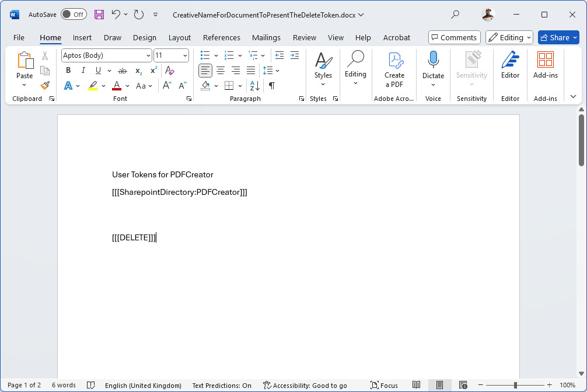Click the zoom slider handle
The height and width of the screenshot is (392, 587).
[x=515, y=385]
